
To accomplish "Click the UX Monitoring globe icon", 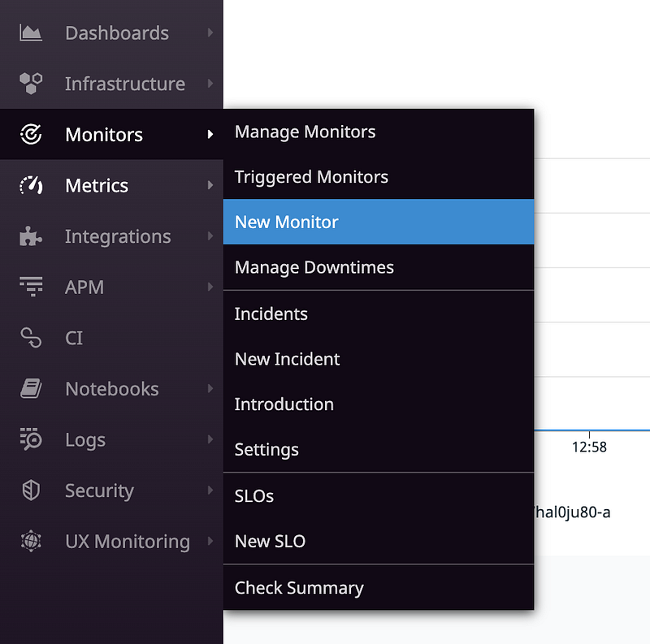I will [31, 541].
